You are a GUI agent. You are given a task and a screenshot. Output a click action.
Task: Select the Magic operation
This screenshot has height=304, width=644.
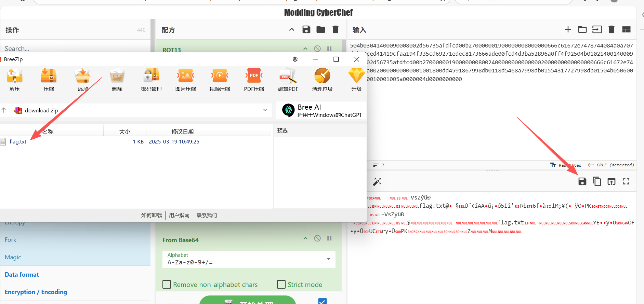(x=75, y=257)
